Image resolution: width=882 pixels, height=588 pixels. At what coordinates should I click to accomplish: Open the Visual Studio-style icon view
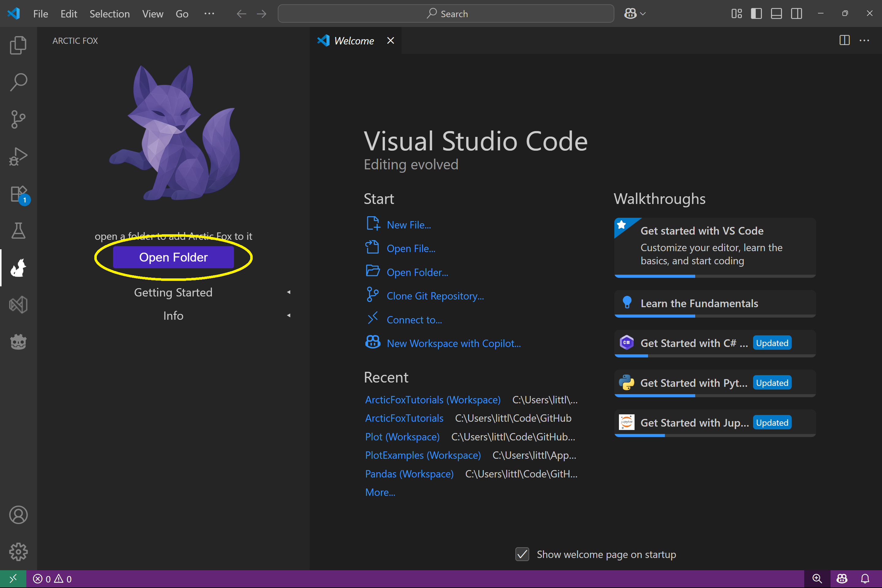click(x=18, y=304)
